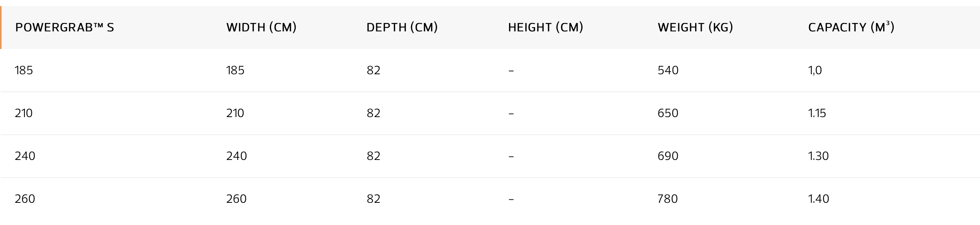Click depth value 82 in the 185 row
Image resolution: width=980 pixels, height=225 pixels.
(373, 70)
